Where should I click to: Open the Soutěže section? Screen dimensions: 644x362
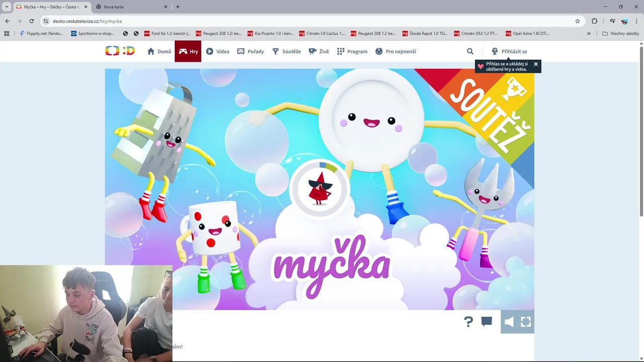(x=286, y=51)
